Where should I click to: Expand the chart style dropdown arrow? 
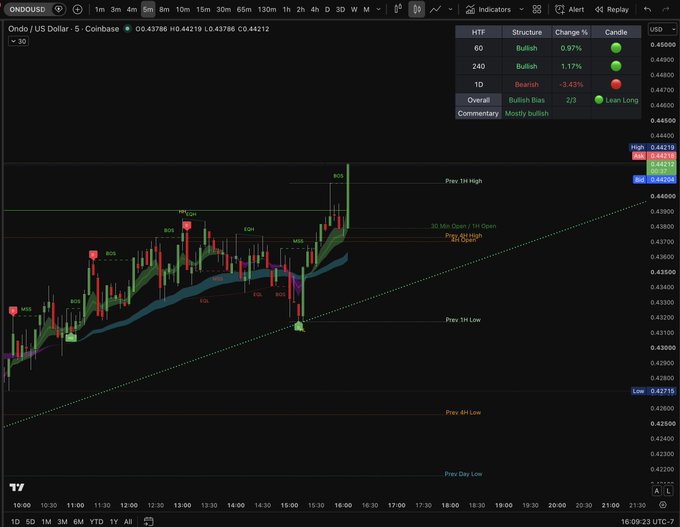(451, 9)
